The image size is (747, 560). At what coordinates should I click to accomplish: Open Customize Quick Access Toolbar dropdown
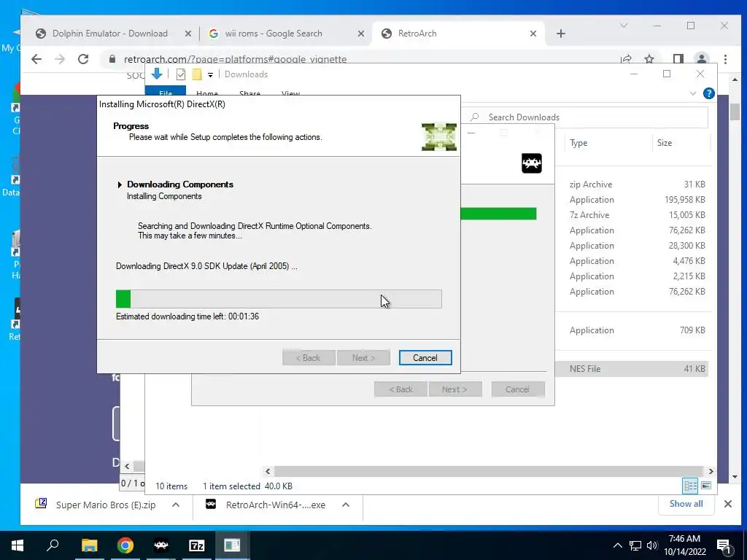click(210, 75)
